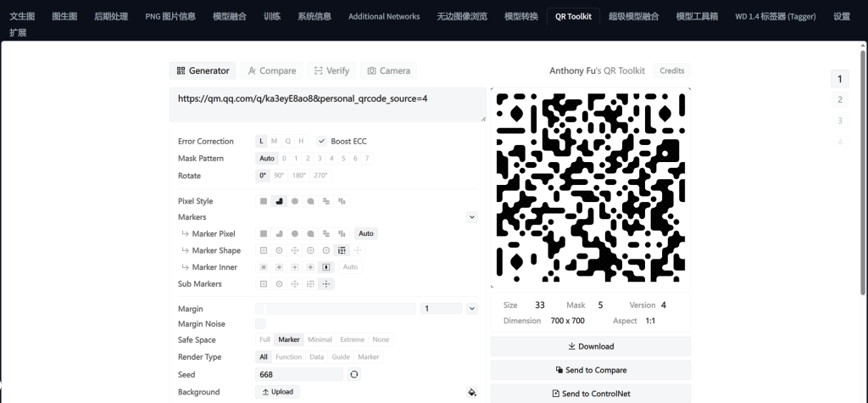Viewport: 868px width, 403px height.
Task: Select vertical bars Marker Pixel style
Action: tap(342, 233)
